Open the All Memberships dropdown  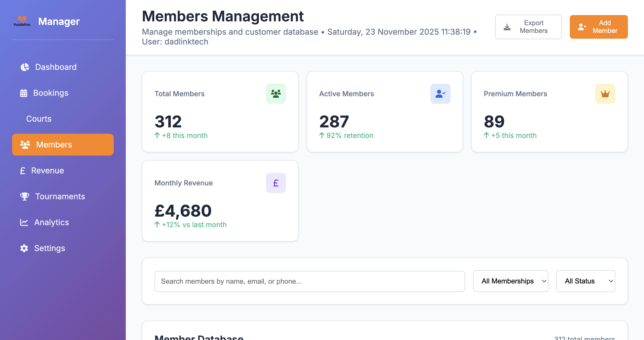(x=511, y=281)
